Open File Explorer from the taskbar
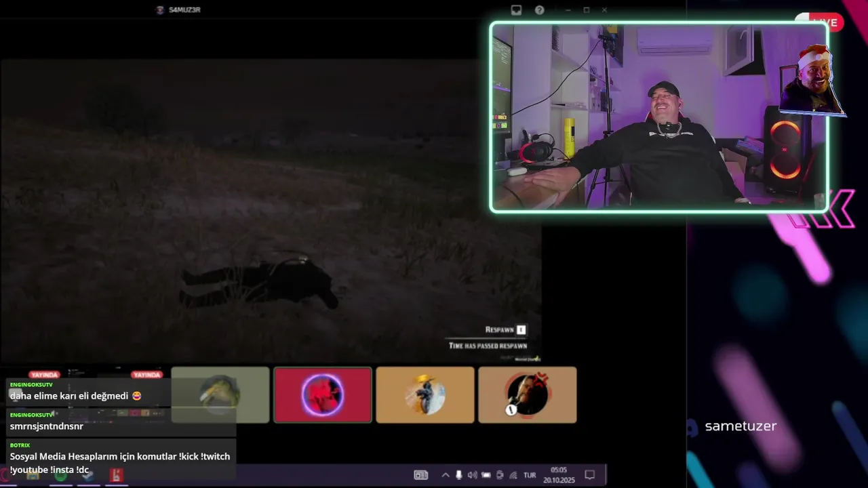The height and width of the screenshot is (488, 868). point(33,475)
